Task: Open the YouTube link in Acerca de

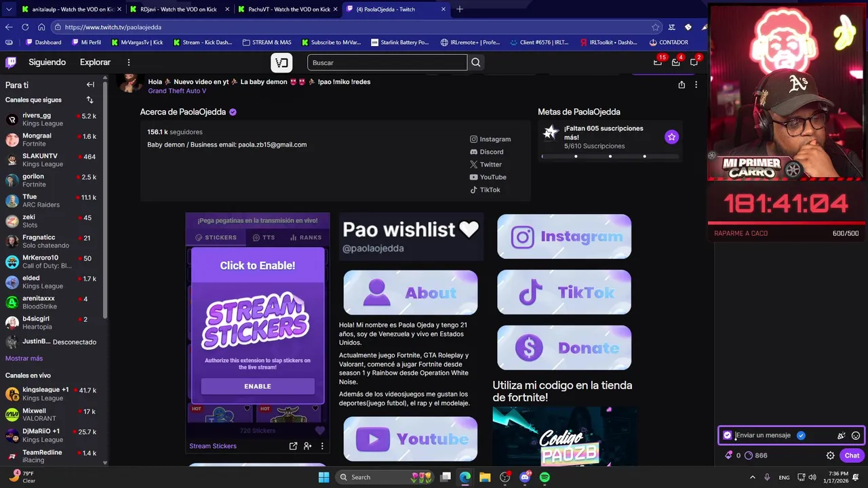Action: click(488, 178)
